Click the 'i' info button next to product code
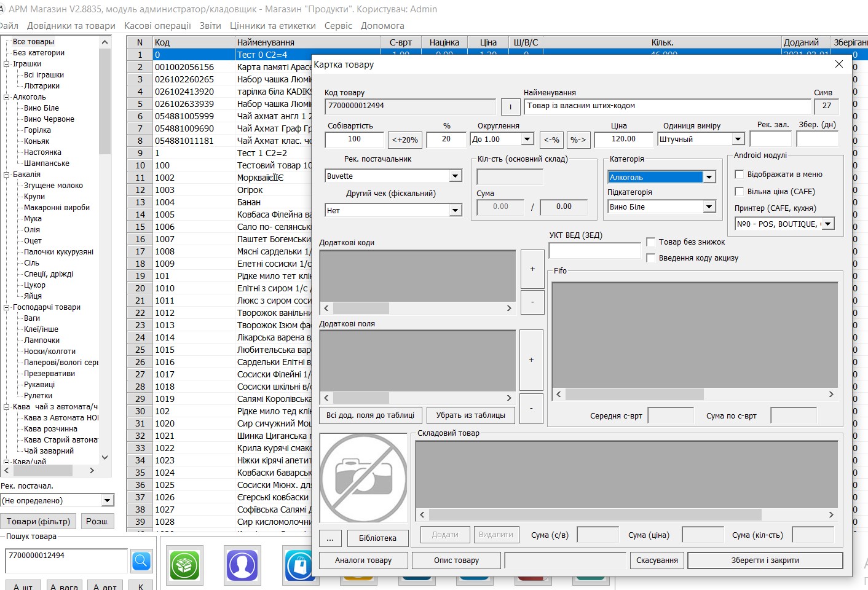 pos(510,107)
